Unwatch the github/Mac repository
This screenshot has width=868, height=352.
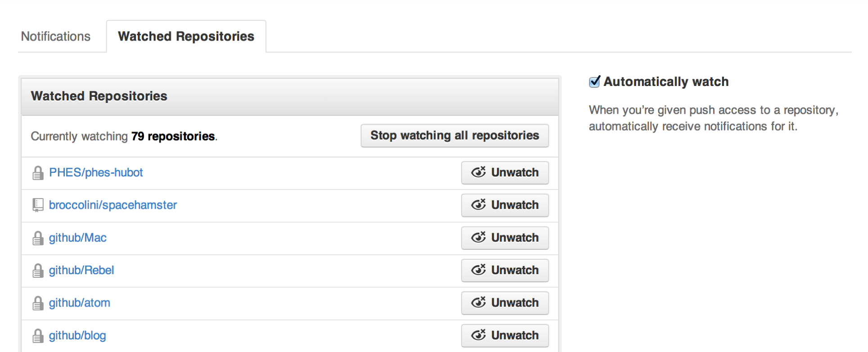click(x=505, y=238)
